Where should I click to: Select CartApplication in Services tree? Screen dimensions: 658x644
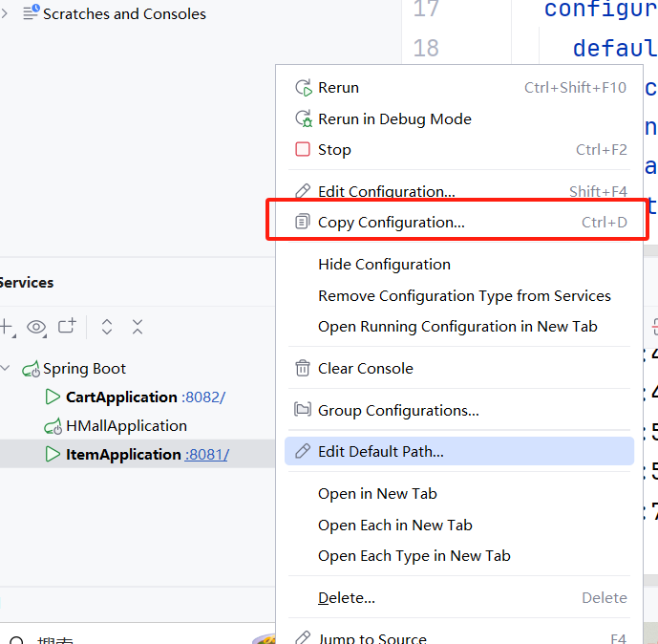[x=121, y=397]
